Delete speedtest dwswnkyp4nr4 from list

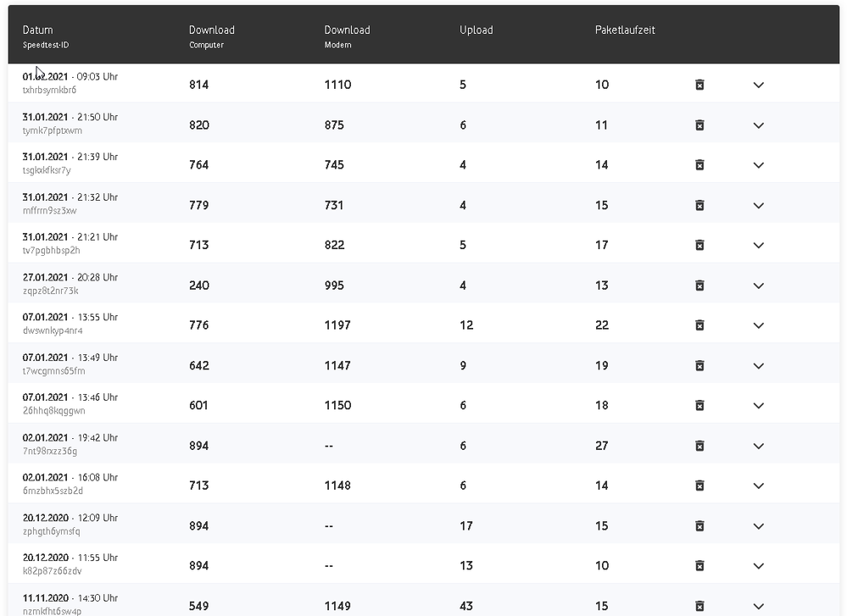(x=699, y=325)
